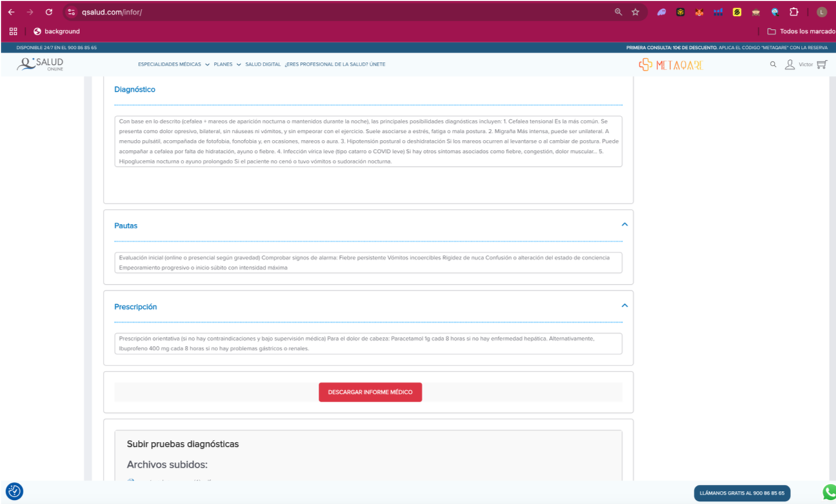Open the apps grid in the bookmarks bar

pos(13,32)
